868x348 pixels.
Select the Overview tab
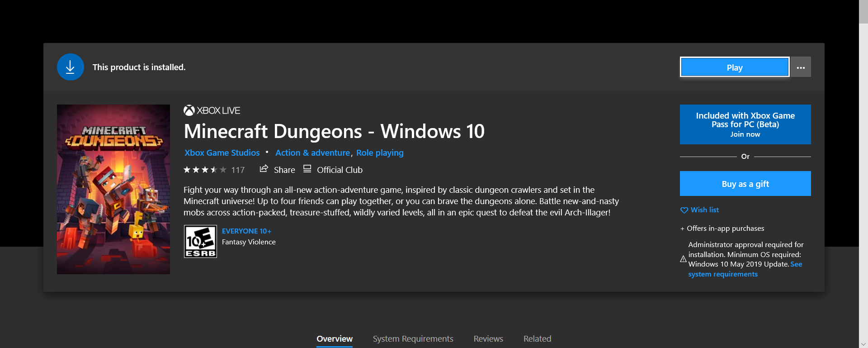335,339
